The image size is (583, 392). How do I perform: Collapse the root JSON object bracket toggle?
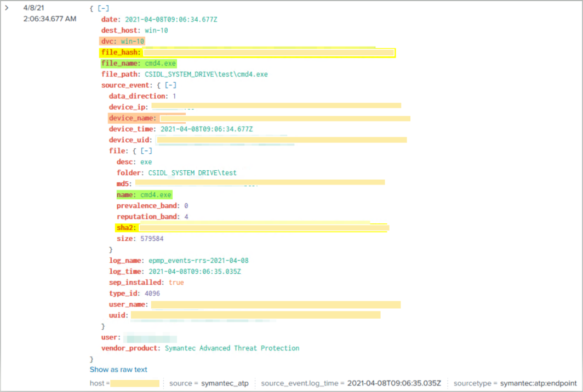click(103, 9)
